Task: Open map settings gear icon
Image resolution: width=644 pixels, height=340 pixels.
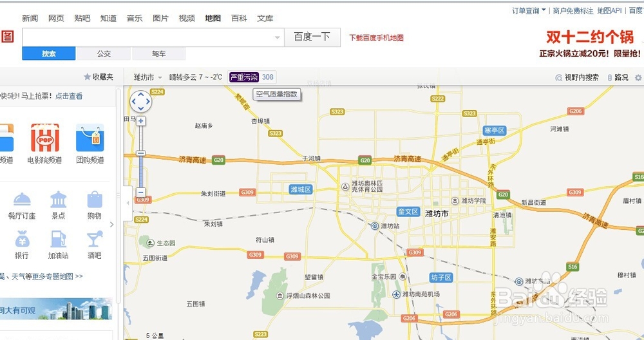Action: coord(638,78)
